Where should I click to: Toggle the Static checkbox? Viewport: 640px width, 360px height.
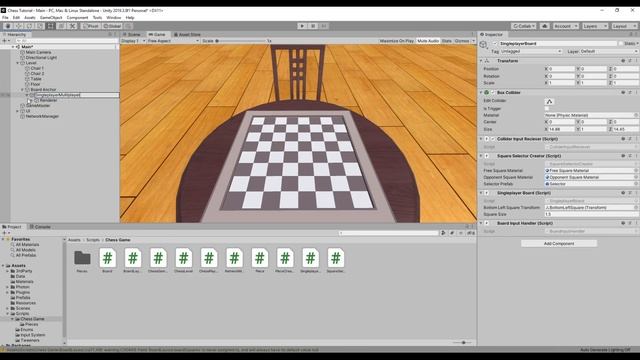621,43
